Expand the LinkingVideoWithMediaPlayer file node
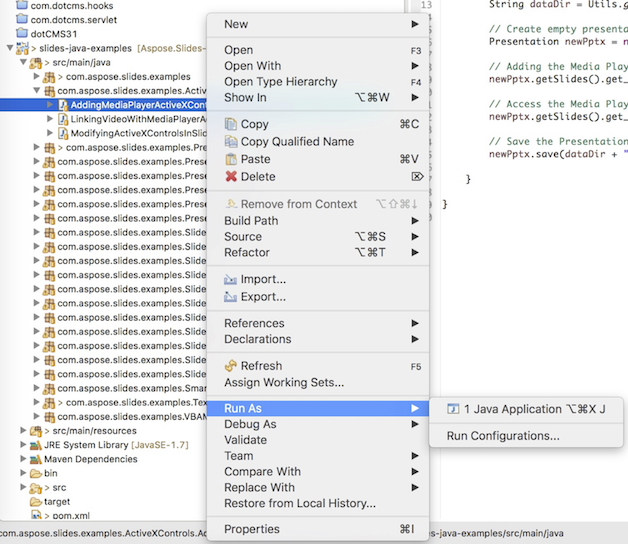This screenshot has height=544, width=628. point(50,119)
